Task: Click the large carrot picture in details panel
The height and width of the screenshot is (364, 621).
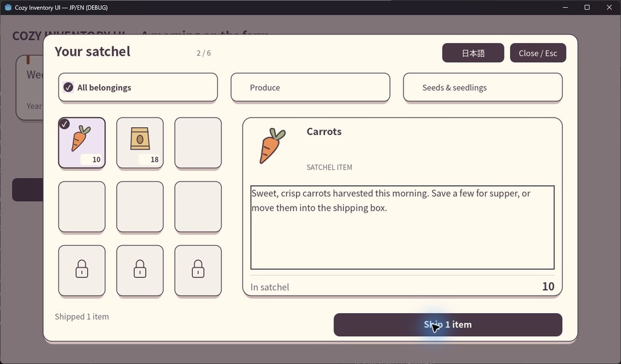Action: point(272,145)
